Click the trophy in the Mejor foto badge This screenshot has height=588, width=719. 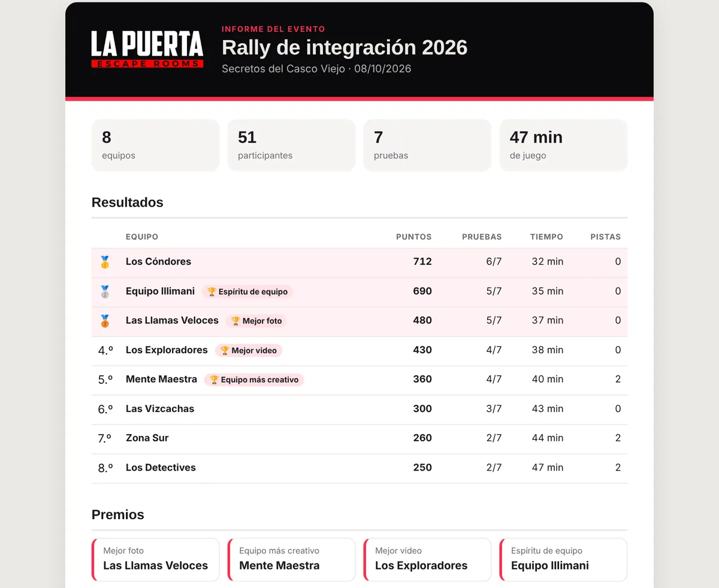[x=235, y=321]
